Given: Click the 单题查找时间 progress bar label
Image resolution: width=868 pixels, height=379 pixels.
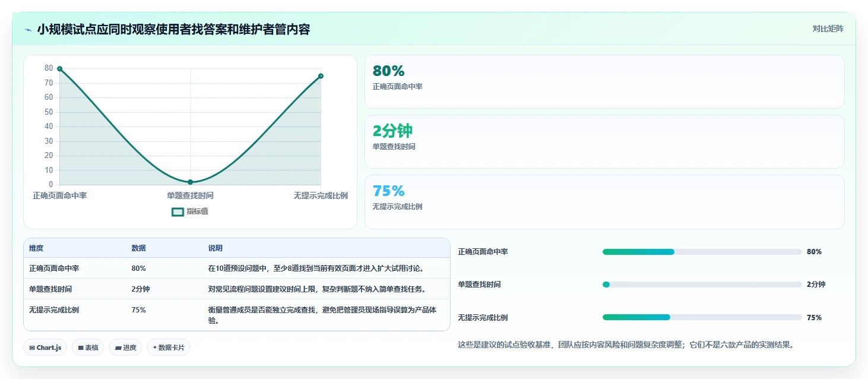Looking at the screenshot, I should tap(479, 285).
